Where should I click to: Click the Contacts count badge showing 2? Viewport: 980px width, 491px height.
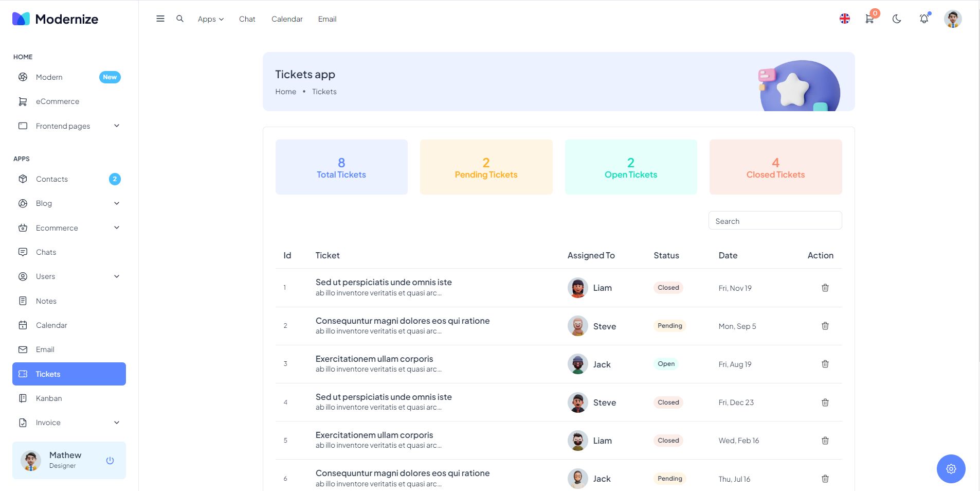(115, 179)
